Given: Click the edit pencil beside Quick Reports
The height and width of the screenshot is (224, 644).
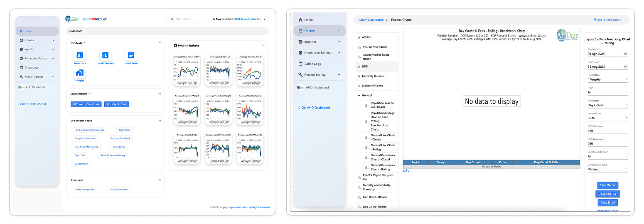Looking at the screenshot, I should tap(90, 94).
